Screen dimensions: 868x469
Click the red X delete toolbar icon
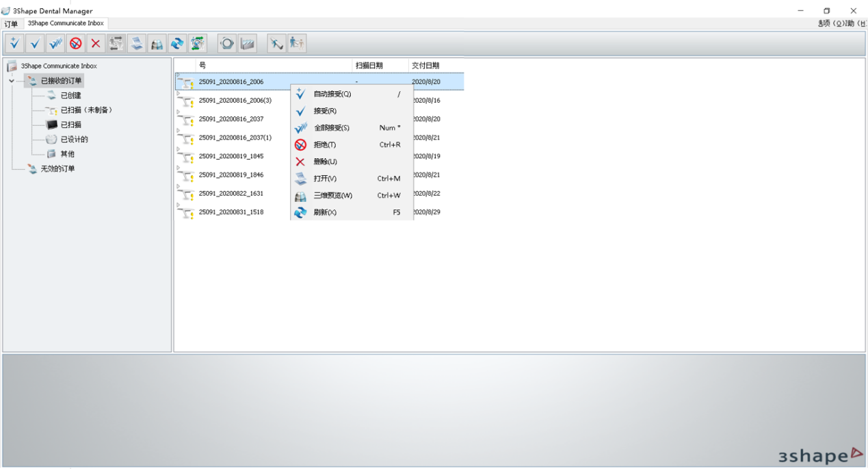[x=96, y=44]
